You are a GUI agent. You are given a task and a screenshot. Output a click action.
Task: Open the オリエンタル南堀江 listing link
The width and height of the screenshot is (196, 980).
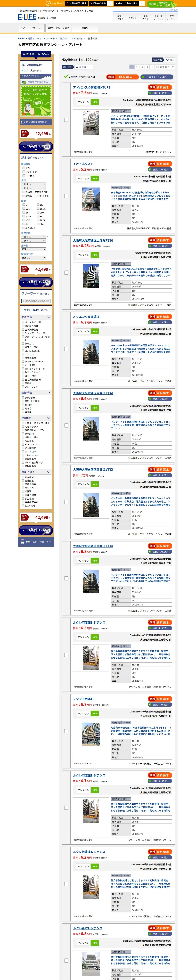(x=86, y=317)
